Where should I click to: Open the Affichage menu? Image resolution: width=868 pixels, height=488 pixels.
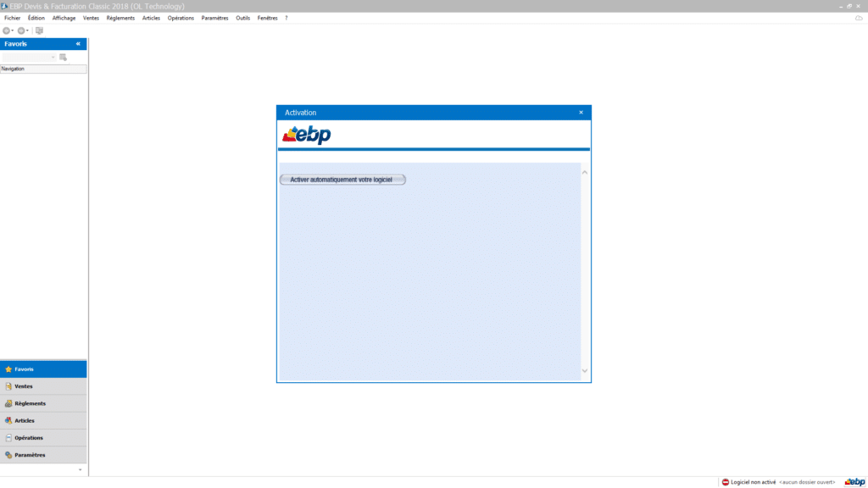coord(64,19)
